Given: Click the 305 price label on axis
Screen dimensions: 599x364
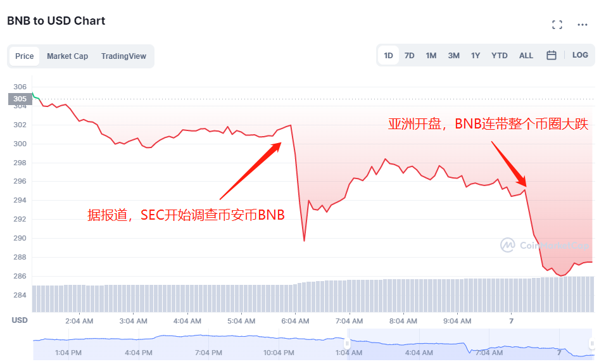Looking at the screenshot, I should click(20, 99).
